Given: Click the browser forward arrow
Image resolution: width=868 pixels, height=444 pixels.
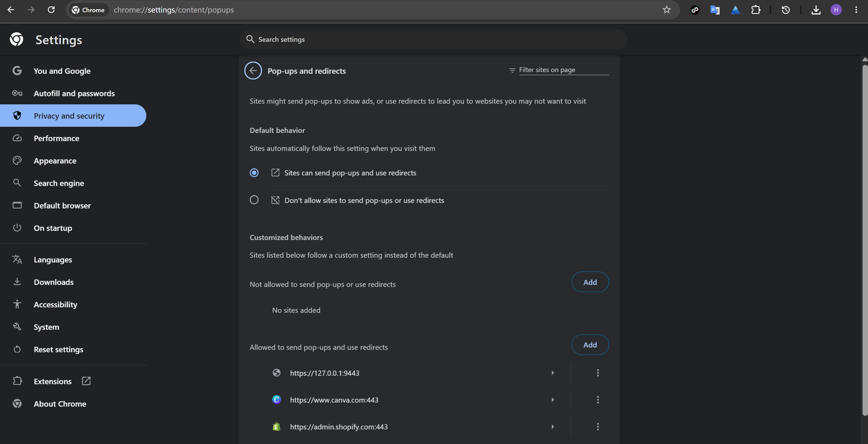Looking at the screenshot, I should 31,10.
